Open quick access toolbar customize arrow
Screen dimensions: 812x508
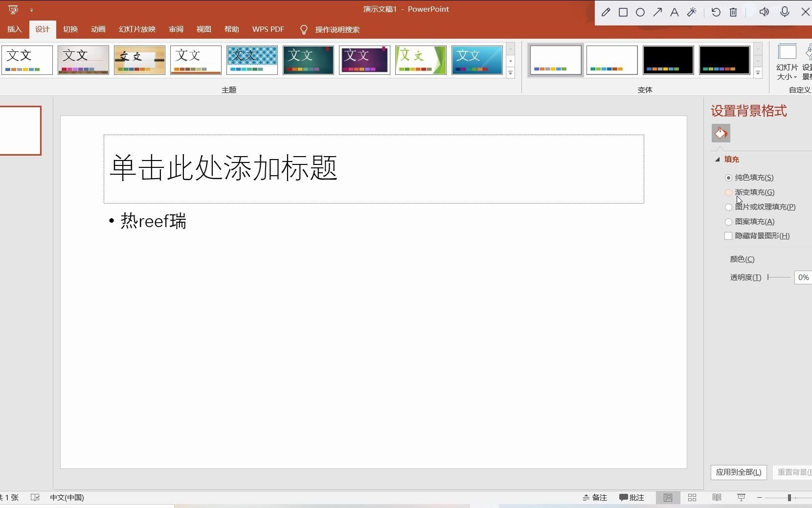(31, 10)
